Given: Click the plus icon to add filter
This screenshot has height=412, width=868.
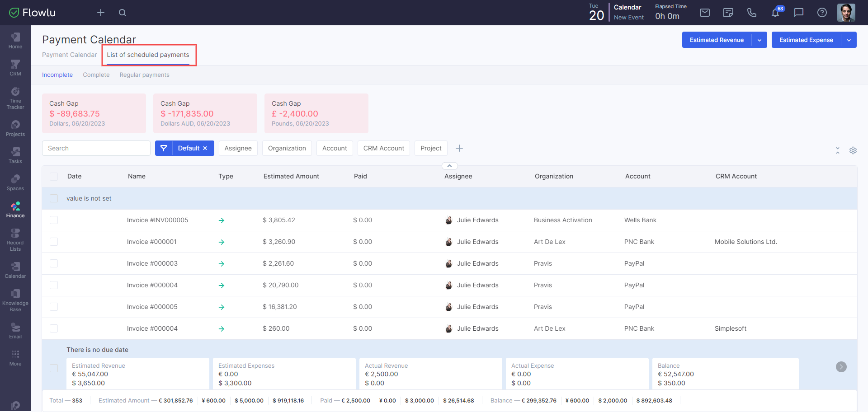Looking at the screenshot, I should point(459,148).
